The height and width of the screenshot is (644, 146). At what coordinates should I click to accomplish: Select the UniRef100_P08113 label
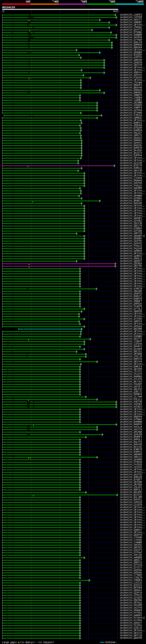pos(131,246)
